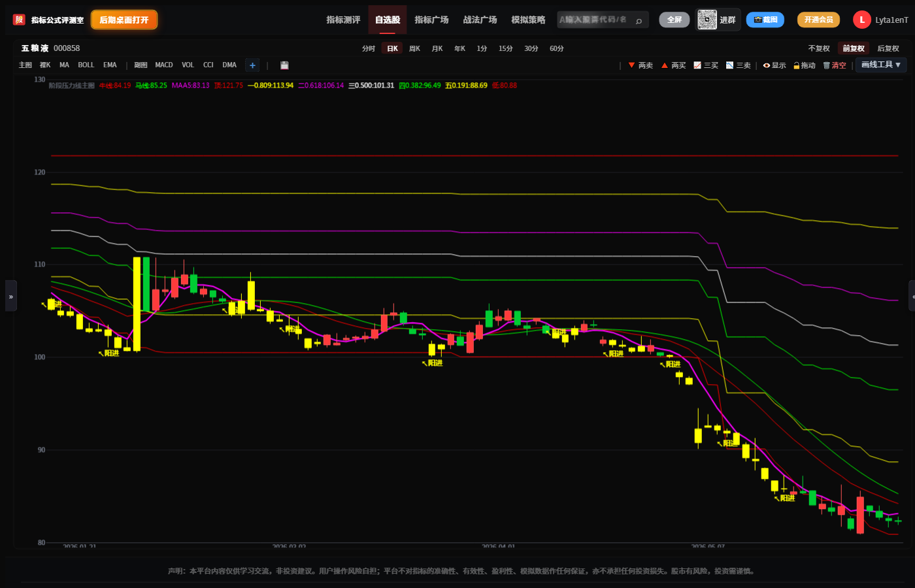This screenshot has height=588, width=915.
Task: Click the 全屏 fullscreen button
Action: [x=674, y=20]
